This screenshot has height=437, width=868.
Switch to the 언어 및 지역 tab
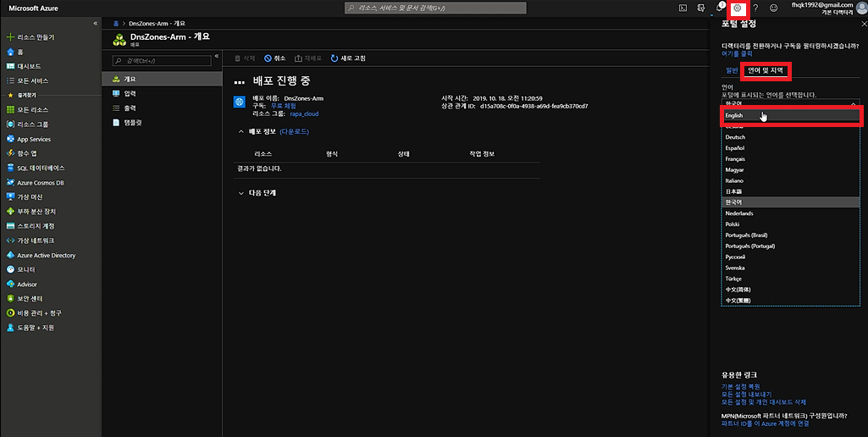[765, 70]
